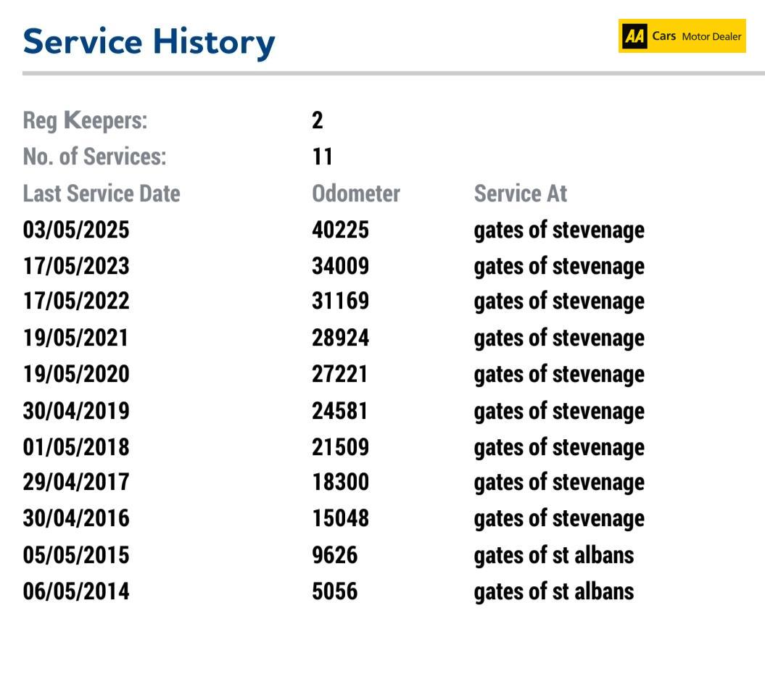765x700 pixels.
Task: Click gates of st albans for 05/05/2015
Action: 553,555
